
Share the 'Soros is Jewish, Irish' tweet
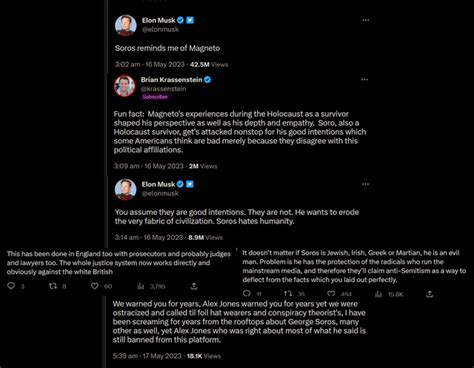(x=430, y=293)
